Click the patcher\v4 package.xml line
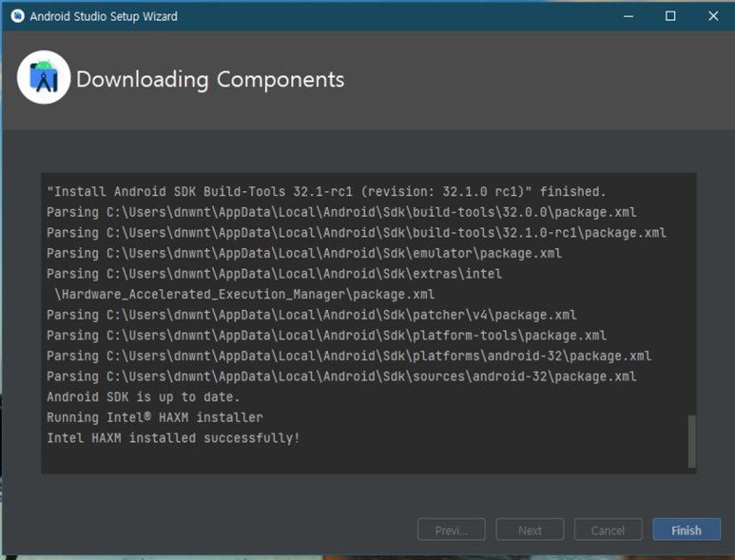735x560 pixels. point(312,315)
